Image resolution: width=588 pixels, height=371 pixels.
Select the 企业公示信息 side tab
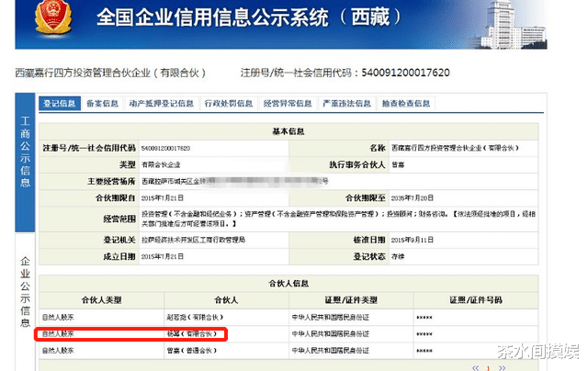(x=25, y=292)
